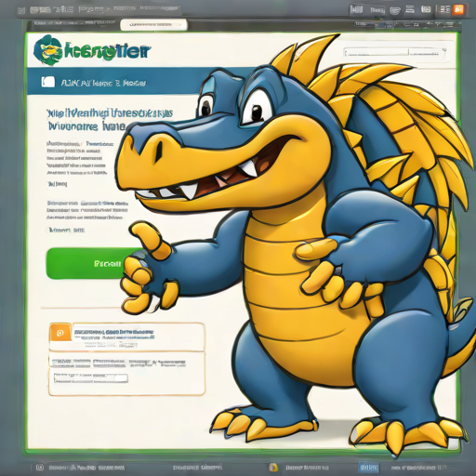Click the square icon starting the bottom bar
Image resolution: width=476 pixels, height=476 pixels.
coord(40,467)
